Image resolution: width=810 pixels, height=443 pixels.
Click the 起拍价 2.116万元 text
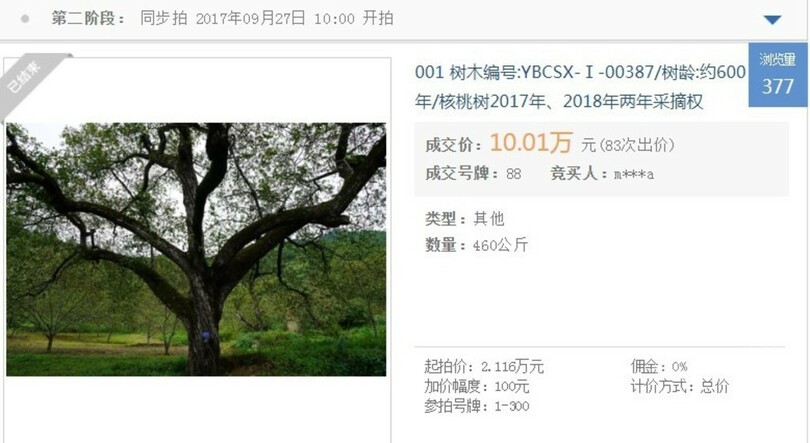pyautogui.click(x=484, y=367)
